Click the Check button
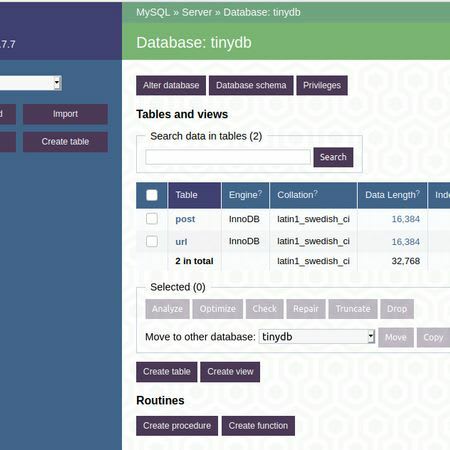Screen dimensions: 450x450 point(264,309)
